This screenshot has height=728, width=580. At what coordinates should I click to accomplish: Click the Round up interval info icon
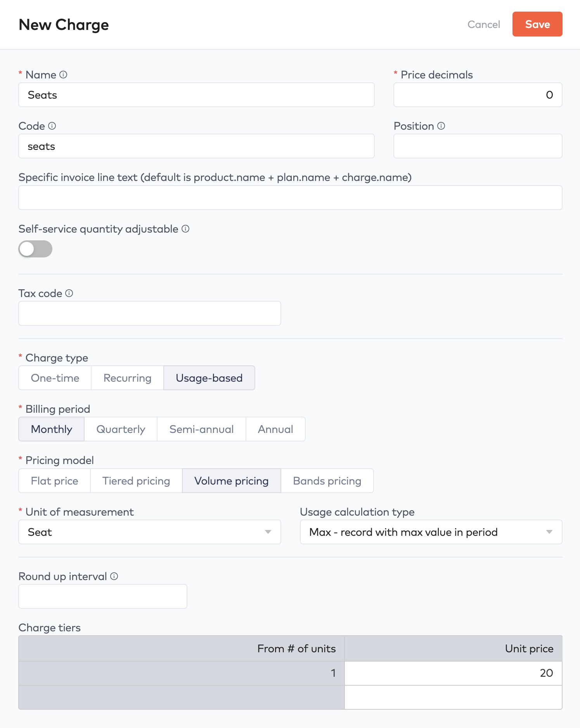114,576
